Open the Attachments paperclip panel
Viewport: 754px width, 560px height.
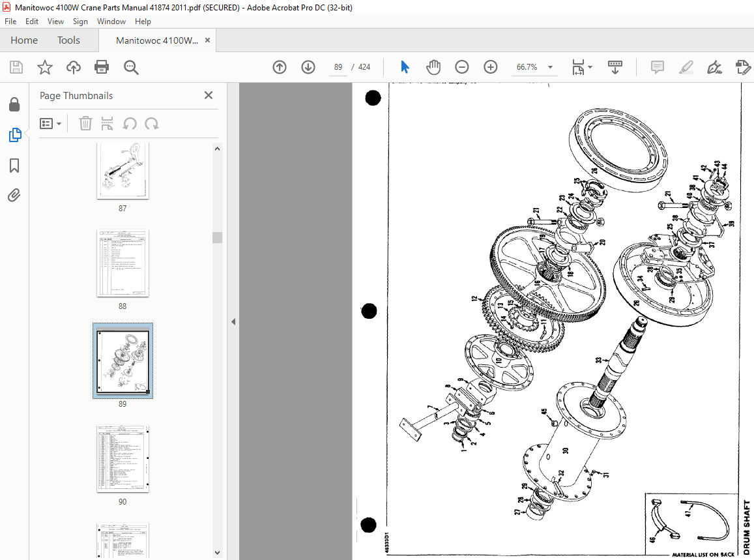(14, 195)
